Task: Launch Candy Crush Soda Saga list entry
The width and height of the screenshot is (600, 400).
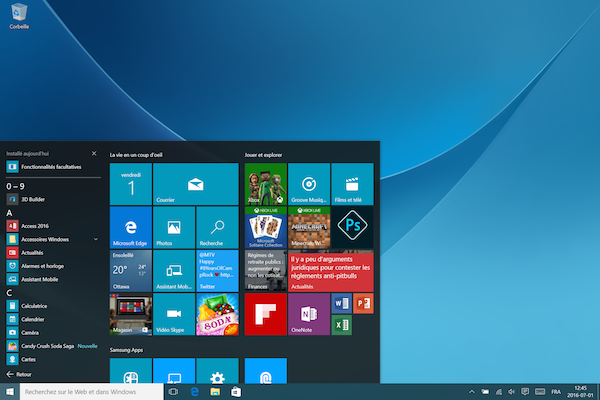Action: tap(53, 346)
